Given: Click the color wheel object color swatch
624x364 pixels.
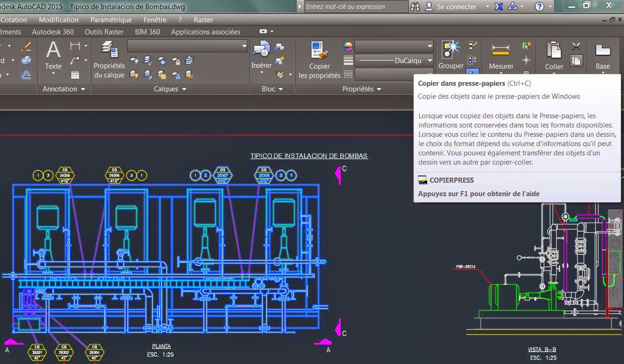Looking at the screenshot, I should [348, 46].
